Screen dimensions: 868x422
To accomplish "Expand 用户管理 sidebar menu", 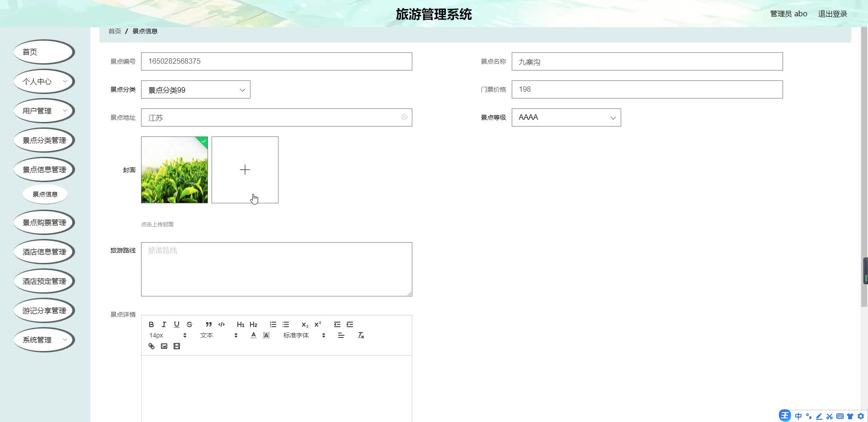I will point(44,111).
